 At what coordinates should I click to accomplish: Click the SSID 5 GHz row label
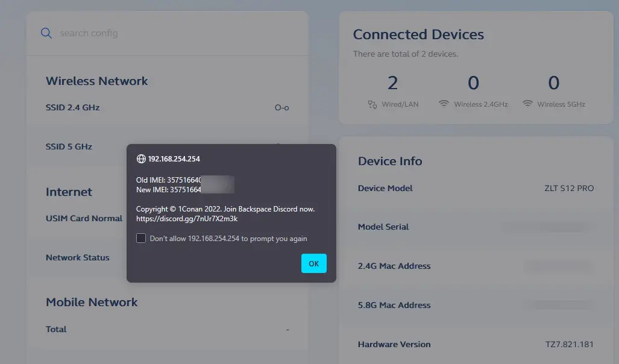point(69,146)
